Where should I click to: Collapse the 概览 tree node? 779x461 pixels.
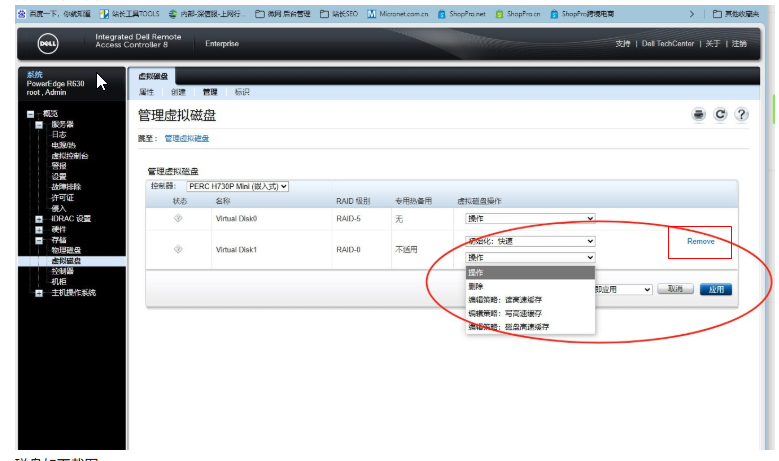pos(31,114)
